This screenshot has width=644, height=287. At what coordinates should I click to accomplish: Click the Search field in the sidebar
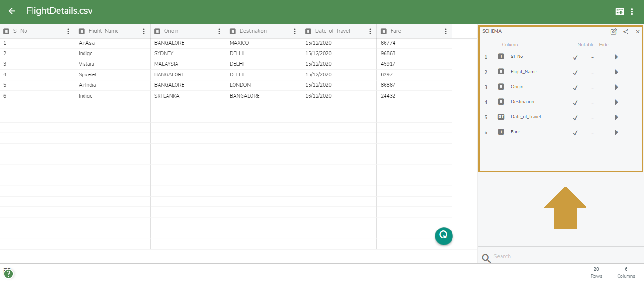(x=543, y=256)
